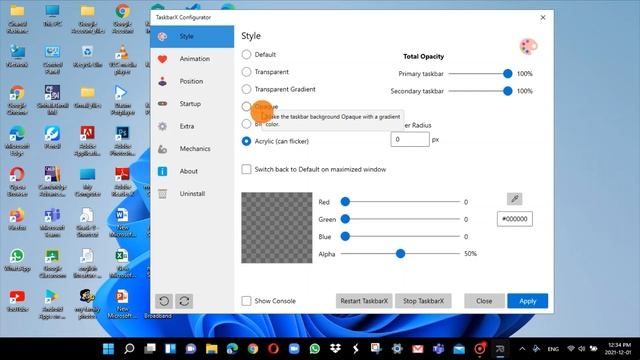Select Transparent Gradient style
This screenshot has height=360, width=640.
246,89
